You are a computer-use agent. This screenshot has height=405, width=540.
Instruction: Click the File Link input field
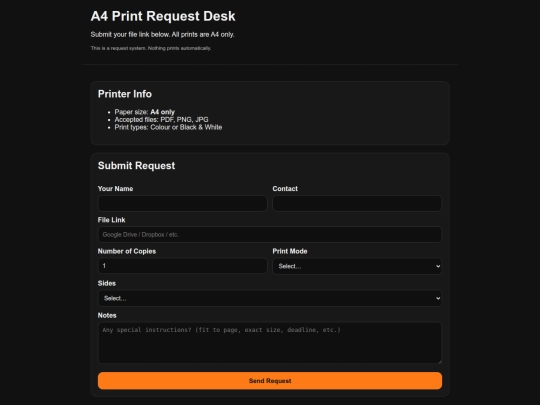270,235
